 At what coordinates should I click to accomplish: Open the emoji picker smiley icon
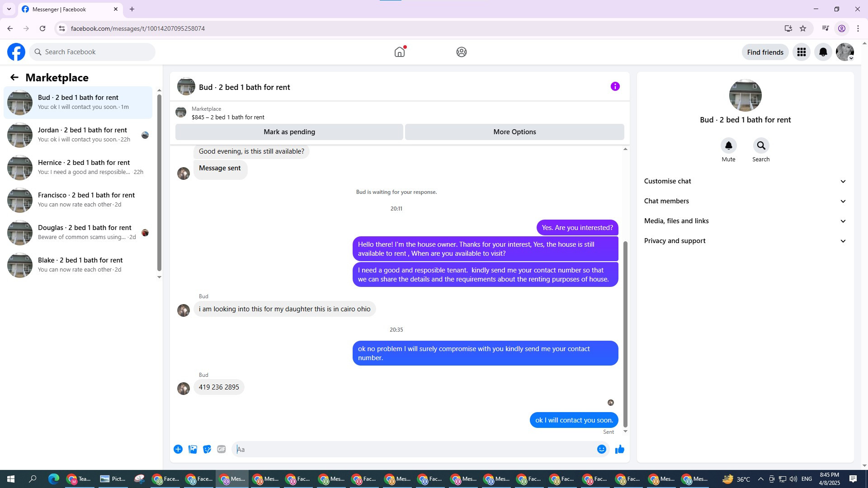(x=601, y=449)
